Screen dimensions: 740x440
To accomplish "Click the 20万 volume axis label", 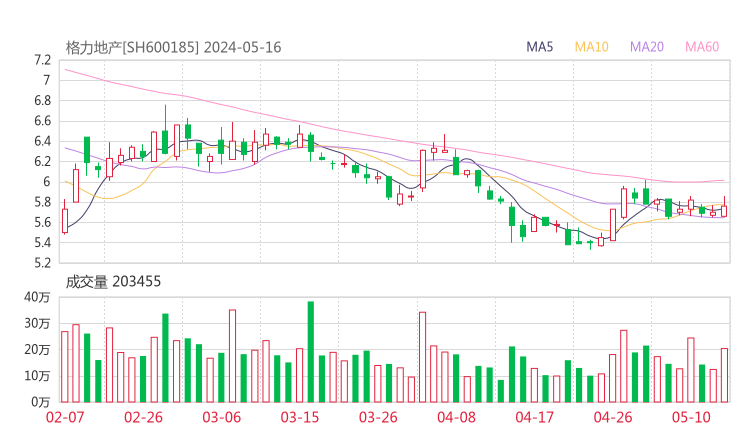I will (37, 350).
